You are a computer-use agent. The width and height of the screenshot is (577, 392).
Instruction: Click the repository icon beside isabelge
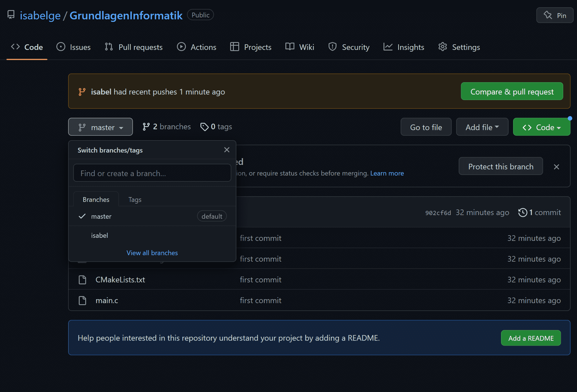pyautogui.click(x=11, y=15)
